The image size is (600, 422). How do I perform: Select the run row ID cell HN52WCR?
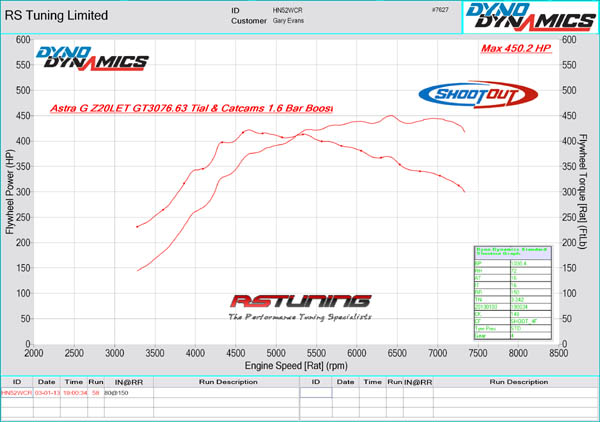point(17,393)
